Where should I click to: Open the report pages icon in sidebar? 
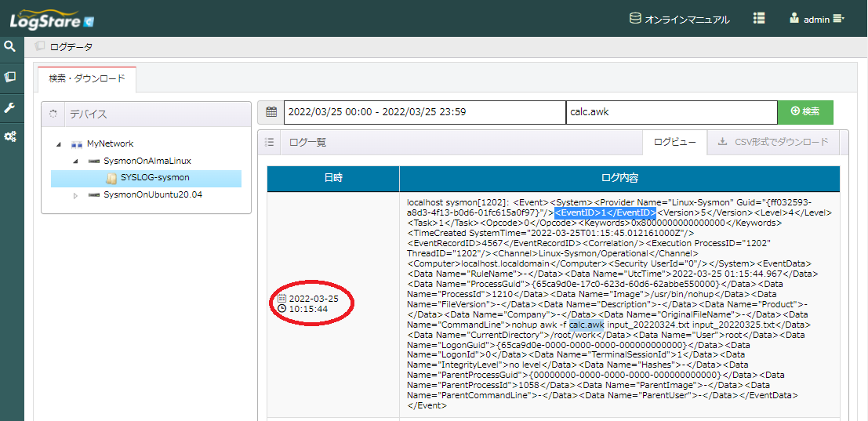(9, 76)
